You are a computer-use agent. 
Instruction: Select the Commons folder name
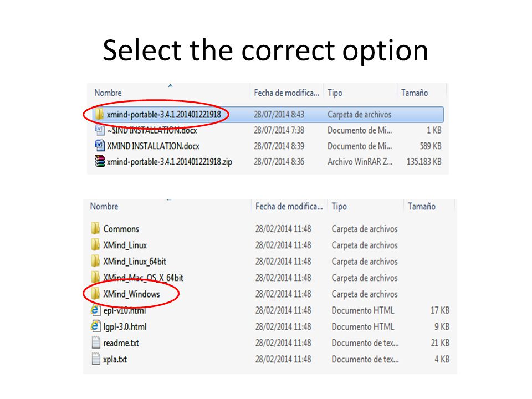point(121,229)
